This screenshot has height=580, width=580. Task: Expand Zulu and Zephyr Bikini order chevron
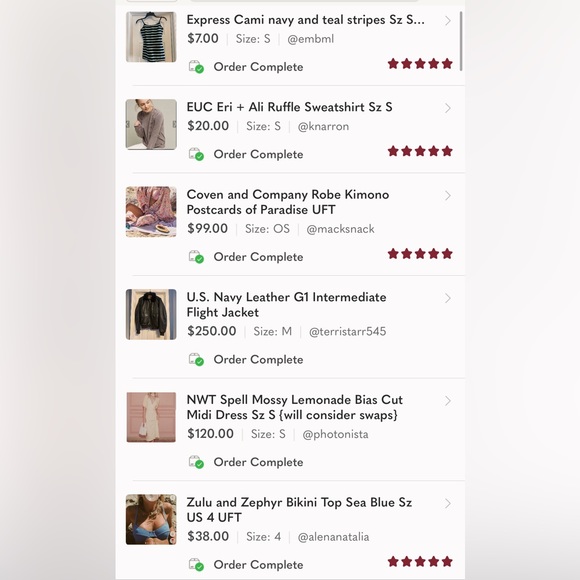tap(448, 503)
